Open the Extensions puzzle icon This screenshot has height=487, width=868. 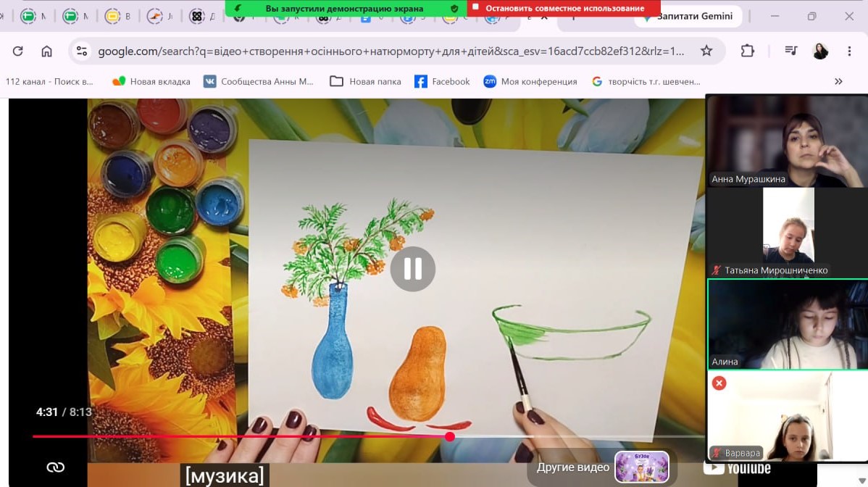point(747,51)
